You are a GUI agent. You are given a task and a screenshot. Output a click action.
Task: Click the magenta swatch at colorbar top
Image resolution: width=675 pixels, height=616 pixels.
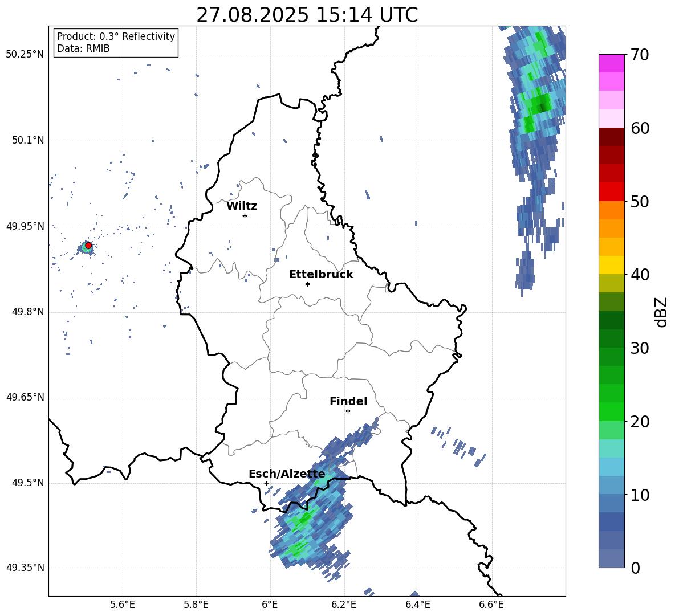click(611, 63)
